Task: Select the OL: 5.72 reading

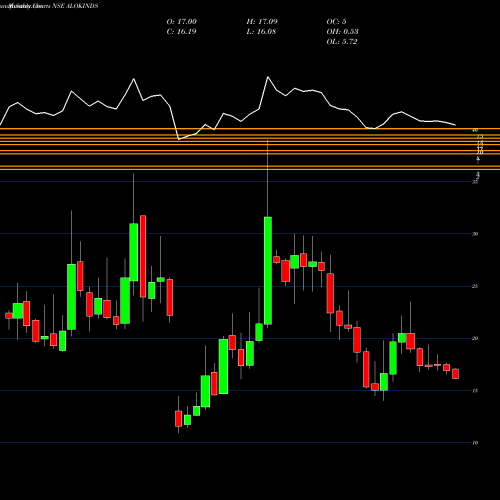Action: click(342, 42)
